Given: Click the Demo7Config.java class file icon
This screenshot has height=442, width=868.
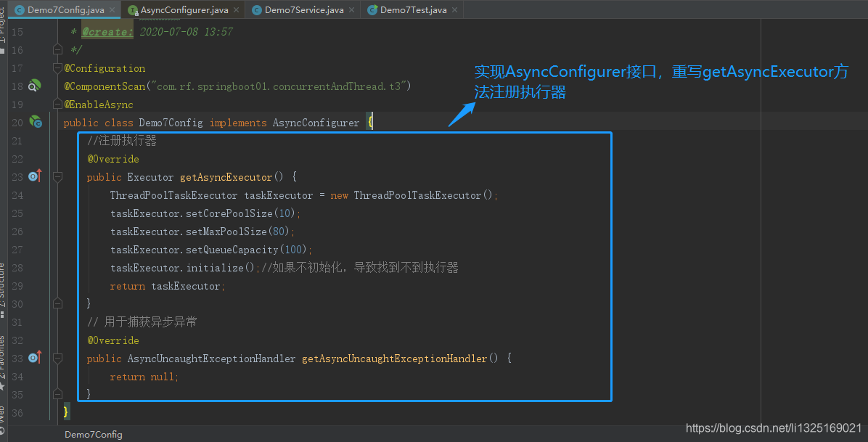Looking at the screenshot, I should [x=20, y=10].
